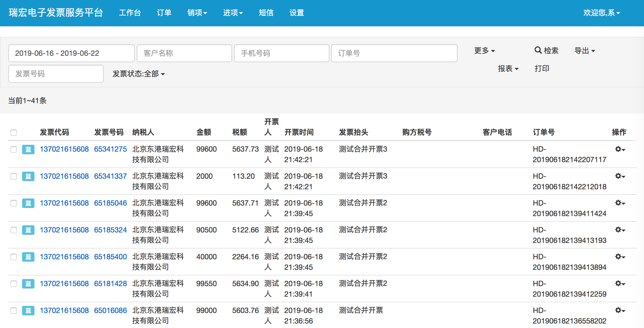644x328 pixels.
Task: Open gear actions for invoice 65181428
Action: point(620,284)
